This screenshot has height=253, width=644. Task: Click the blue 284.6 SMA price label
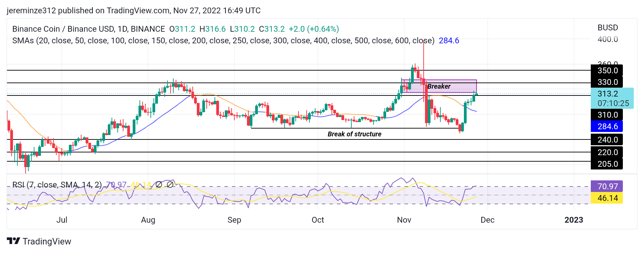point(607,126)
